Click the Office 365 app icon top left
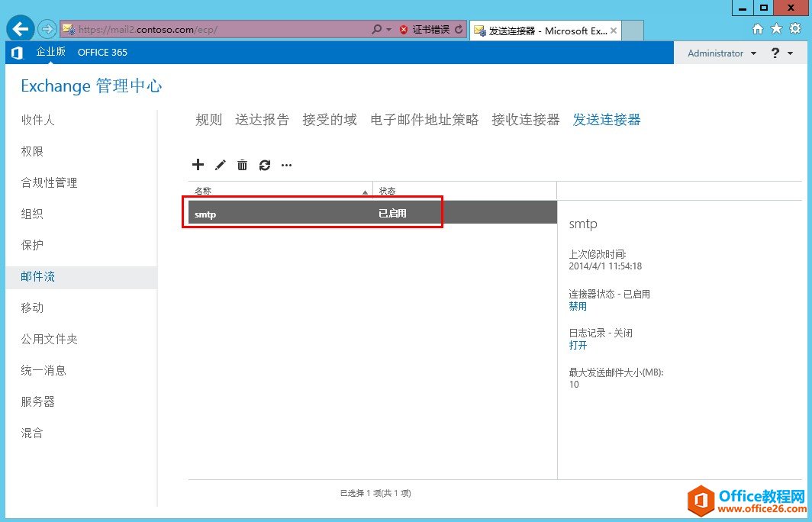The width and height of the screenshot is (812, 522). click(x=16, y=53)
